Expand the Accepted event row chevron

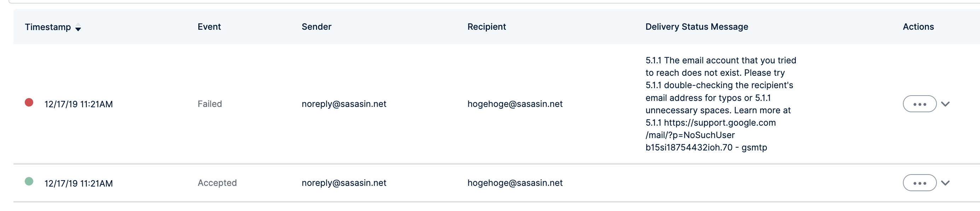pyautogui.click(x=945, y=183)
